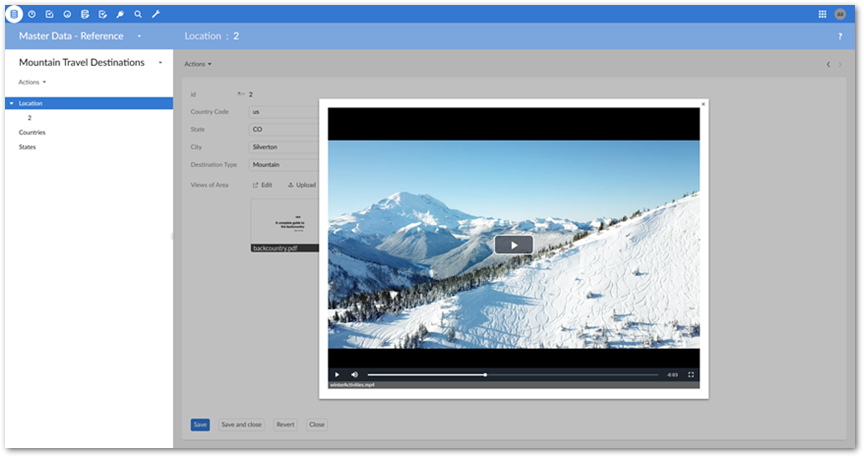Mute the video with the volume icon
Viewport: 864px width, 457px height.
[354, 375]
